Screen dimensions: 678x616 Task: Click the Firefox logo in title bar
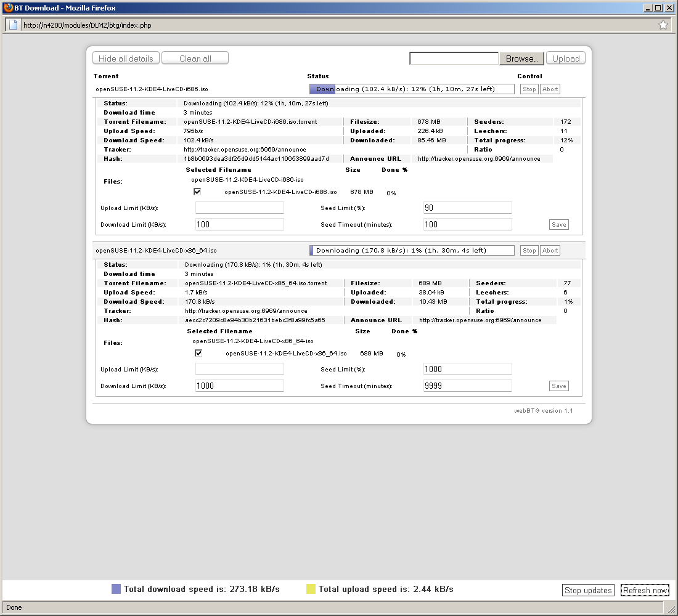tap(8, 8)
